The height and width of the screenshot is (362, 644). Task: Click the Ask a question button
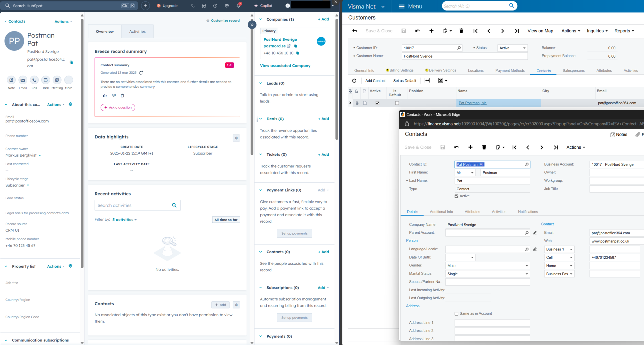118,108
